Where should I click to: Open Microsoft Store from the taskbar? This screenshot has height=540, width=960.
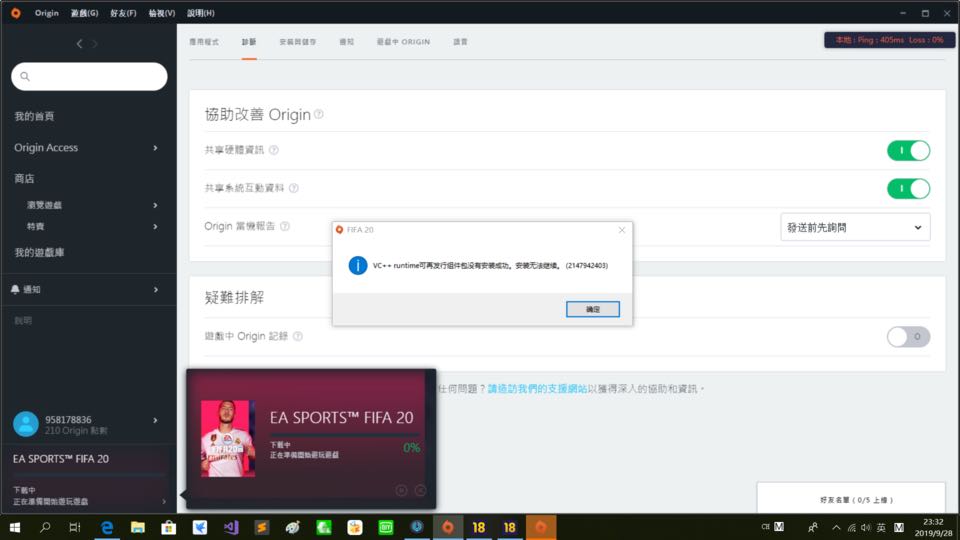[x=168, y=527]
